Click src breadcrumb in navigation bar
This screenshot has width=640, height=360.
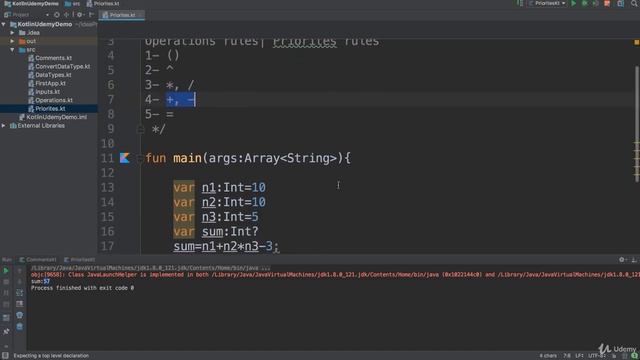point(72,4)
